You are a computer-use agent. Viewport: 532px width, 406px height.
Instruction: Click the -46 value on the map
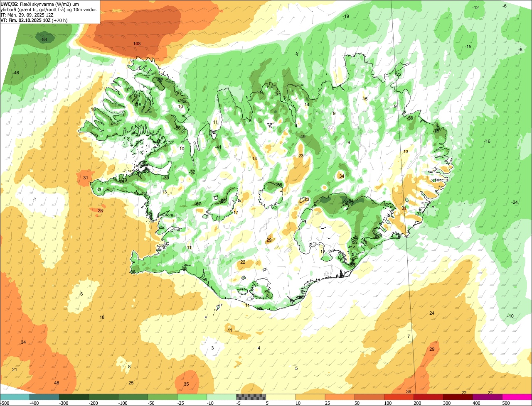coord(16,73)
